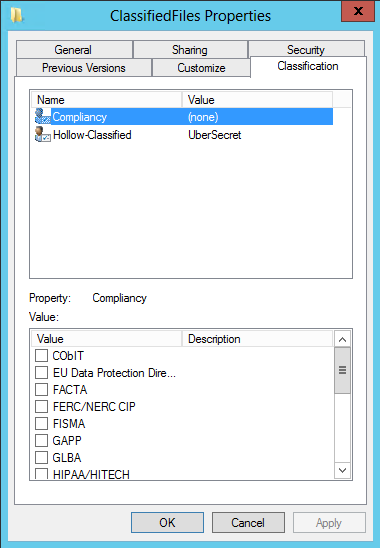Image resolution: width=380 pixels, height=548 pixels.
Task: Open the General tab
Action: click(x=74, y=50)
